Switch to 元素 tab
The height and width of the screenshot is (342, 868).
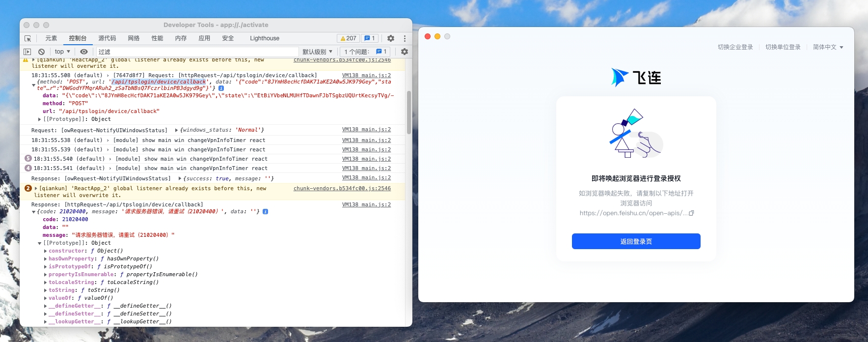click(x=51, y=38)
